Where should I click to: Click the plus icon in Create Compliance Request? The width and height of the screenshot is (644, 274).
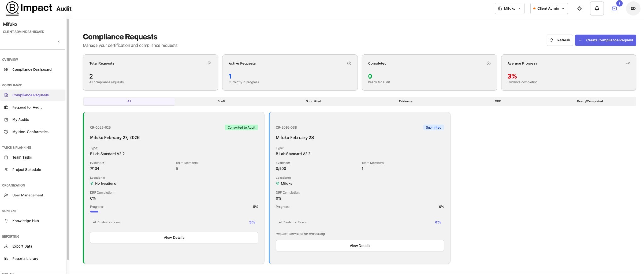(x=580, y=40)
